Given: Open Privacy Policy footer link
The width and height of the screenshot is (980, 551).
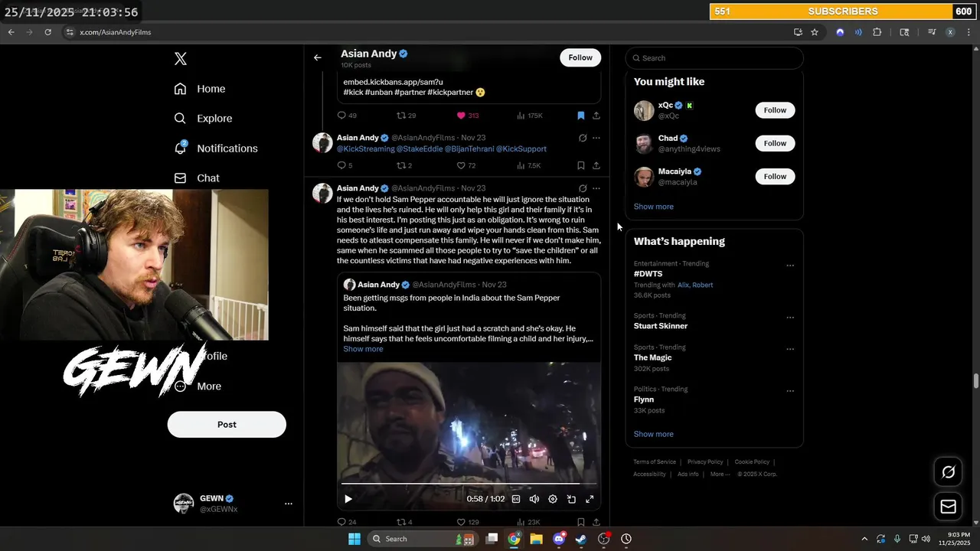Looking at the screenshot, I should (705, 462).
